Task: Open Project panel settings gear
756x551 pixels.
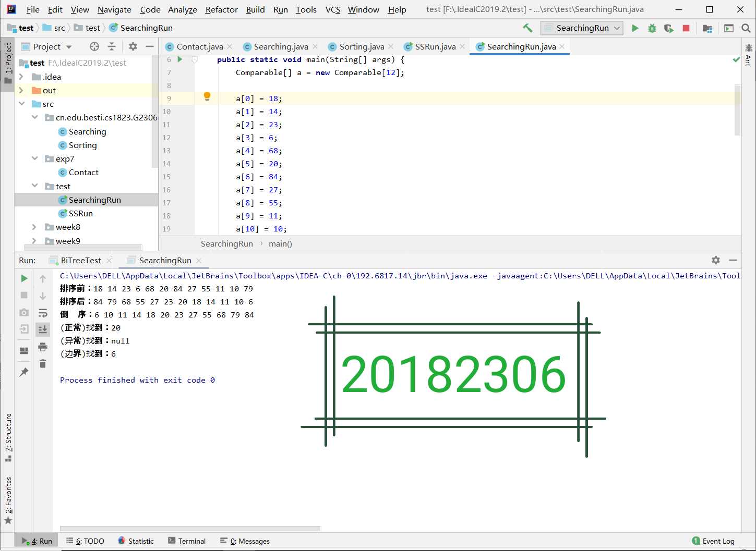Action: [x=133, y=46]
